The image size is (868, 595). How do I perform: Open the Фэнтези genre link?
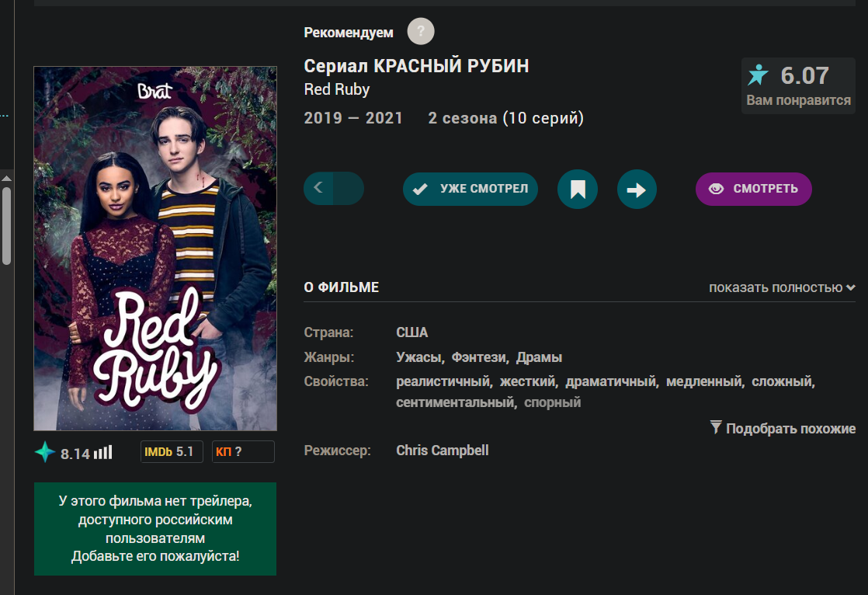tap(479, 357)
